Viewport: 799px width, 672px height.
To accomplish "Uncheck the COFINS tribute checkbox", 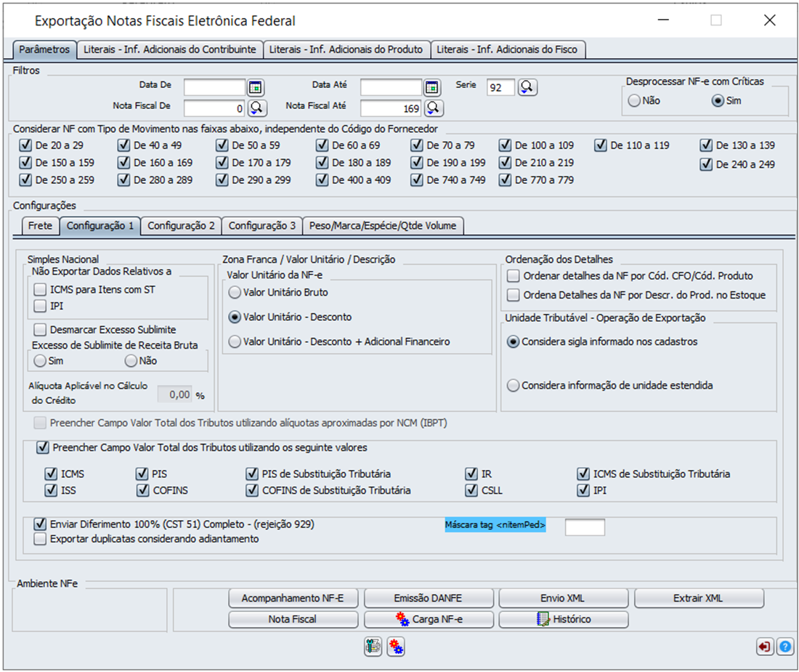I will click(x=142, y=490).
